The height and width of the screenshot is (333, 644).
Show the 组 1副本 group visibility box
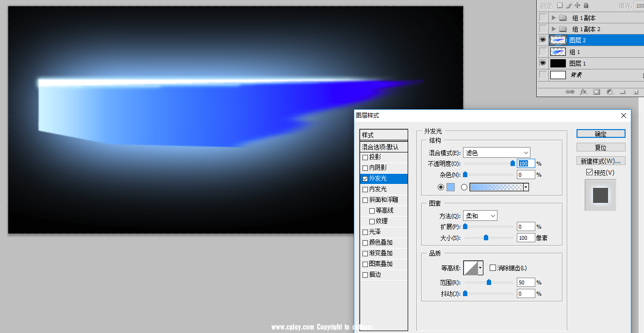[543, 17]
